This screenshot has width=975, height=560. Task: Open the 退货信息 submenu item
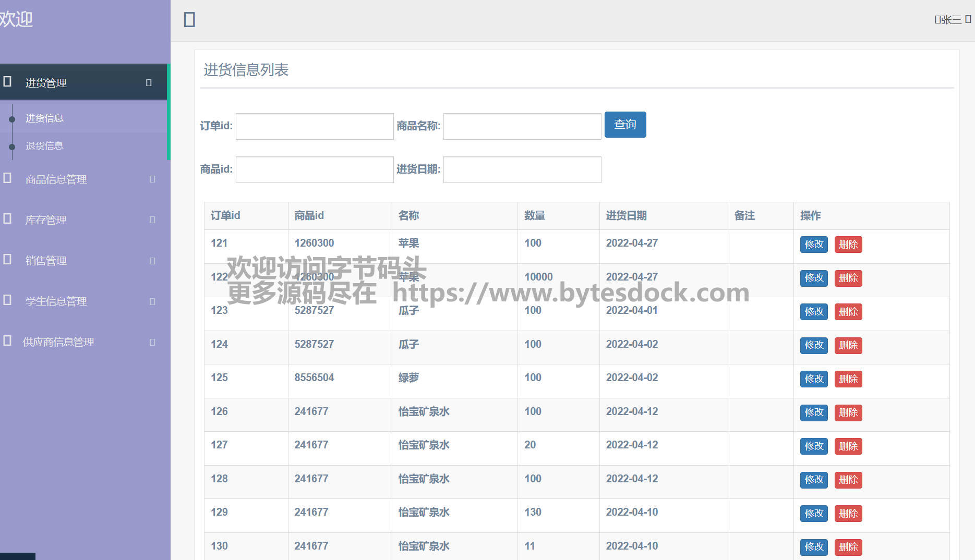44,146
